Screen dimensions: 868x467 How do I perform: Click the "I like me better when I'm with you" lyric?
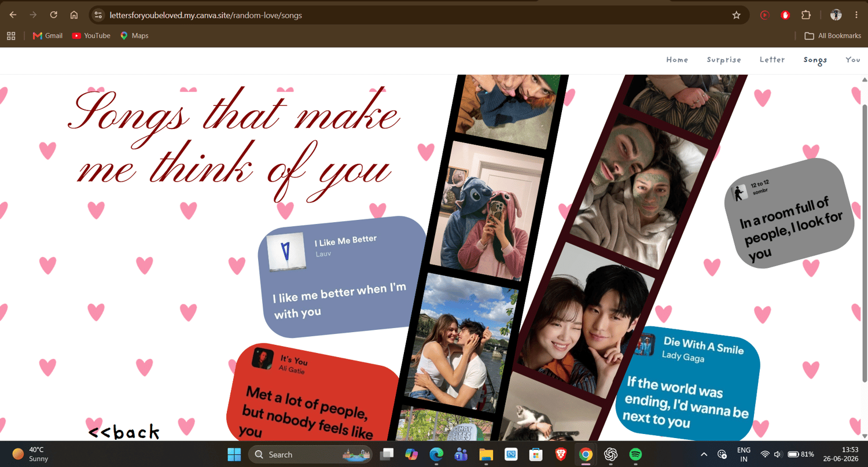tap(340, 301)
